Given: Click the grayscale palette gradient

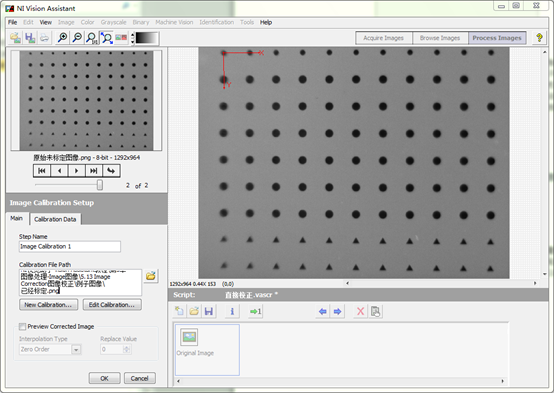Looking at the screenshot, I should click(x=147, y=38).
